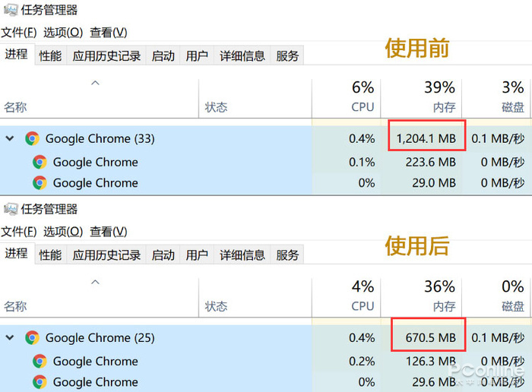Viewport: 532px width, 392px height.
Task: Select the 1,204.1 MB memory cell
Action: tap(426, 138)
